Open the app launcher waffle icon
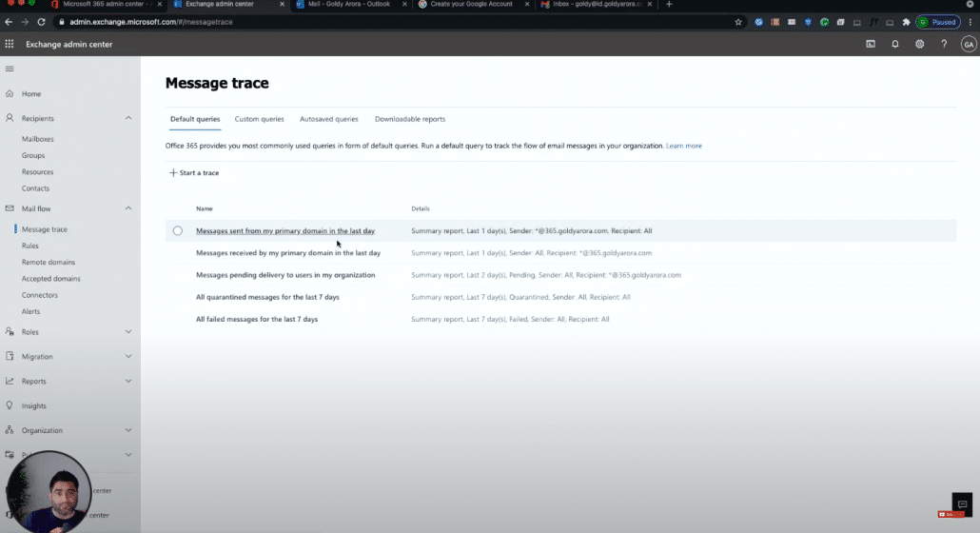The width and height of the screenshot is (980, 533). click(10, 44)
